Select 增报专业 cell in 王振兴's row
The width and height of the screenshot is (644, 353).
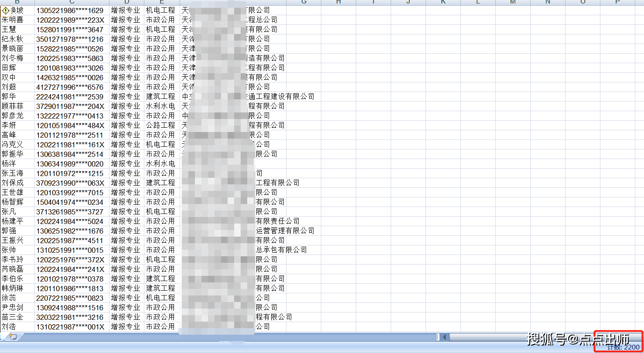click(126, 240)
